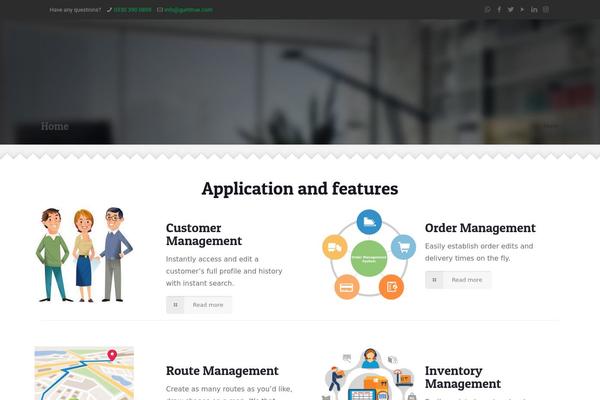Viewport: 600px width, 400px height.
Task: Click the envelope icon beside email
Action: click(x=160, y=10)
